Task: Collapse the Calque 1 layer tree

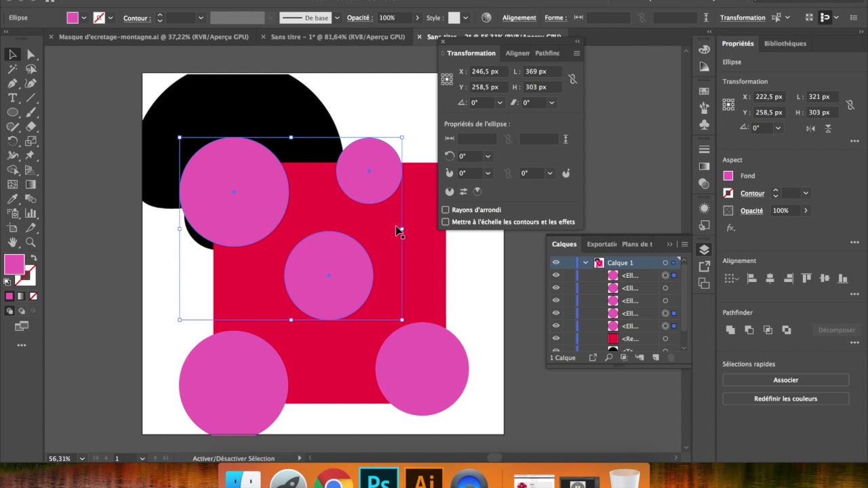Action: tap(585, 263)
